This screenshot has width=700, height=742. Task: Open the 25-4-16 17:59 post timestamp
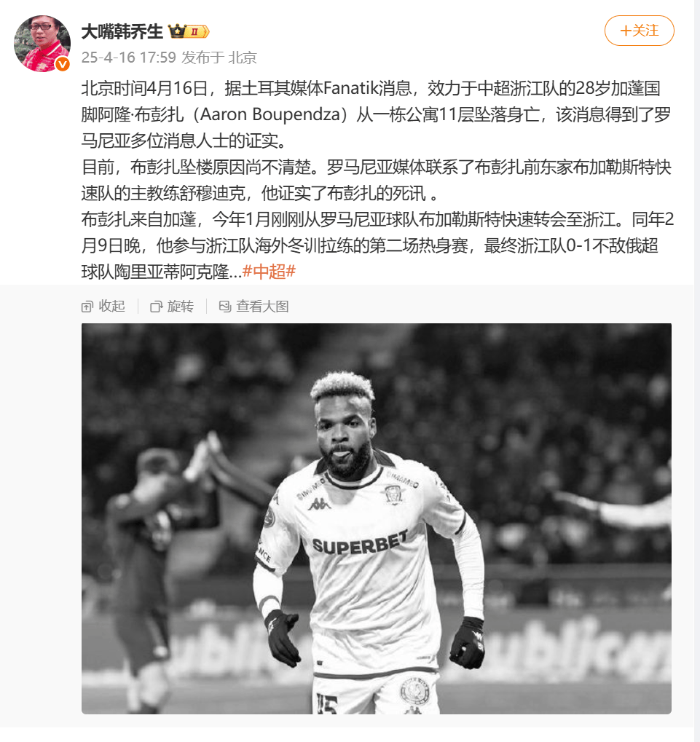129,58
